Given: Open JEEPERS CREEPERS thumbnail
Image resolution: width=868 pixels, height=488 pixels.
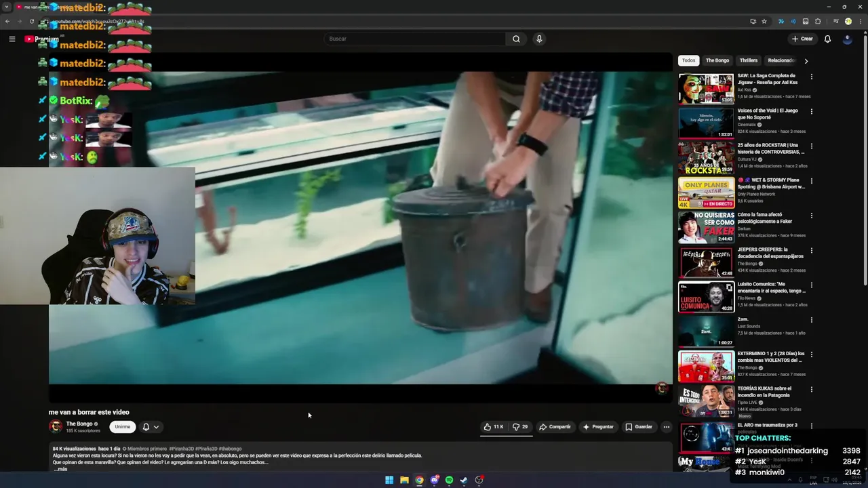Looking at the screenshot, I should 706,262.
